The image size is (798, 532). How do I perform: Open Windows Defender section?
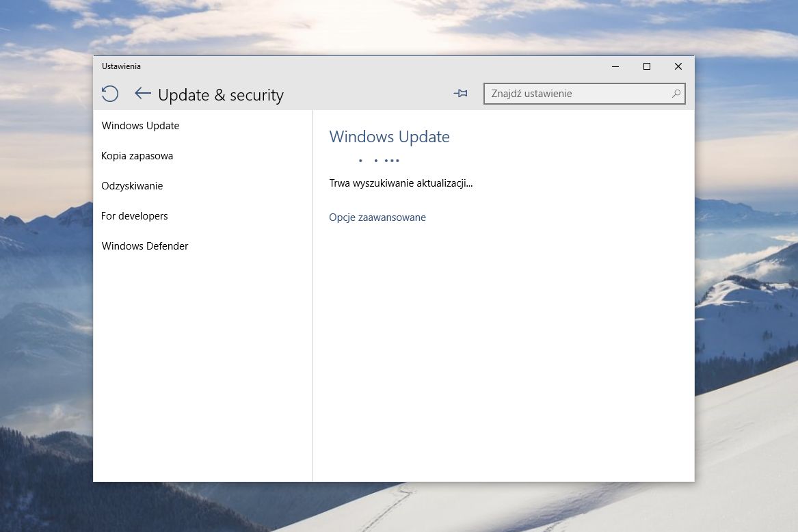145,246
